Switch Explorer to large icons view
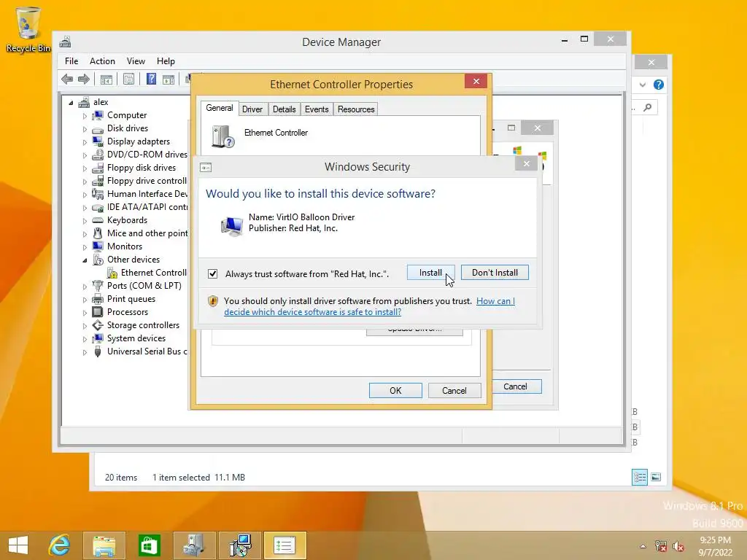The height and width of the screenshot is (560, 747). click(656, 477)
